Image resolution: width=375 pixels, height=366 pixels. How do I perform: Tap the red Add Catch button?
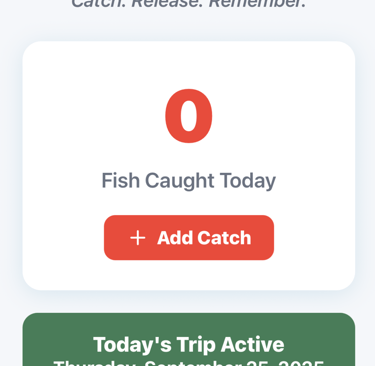[189, 238]
